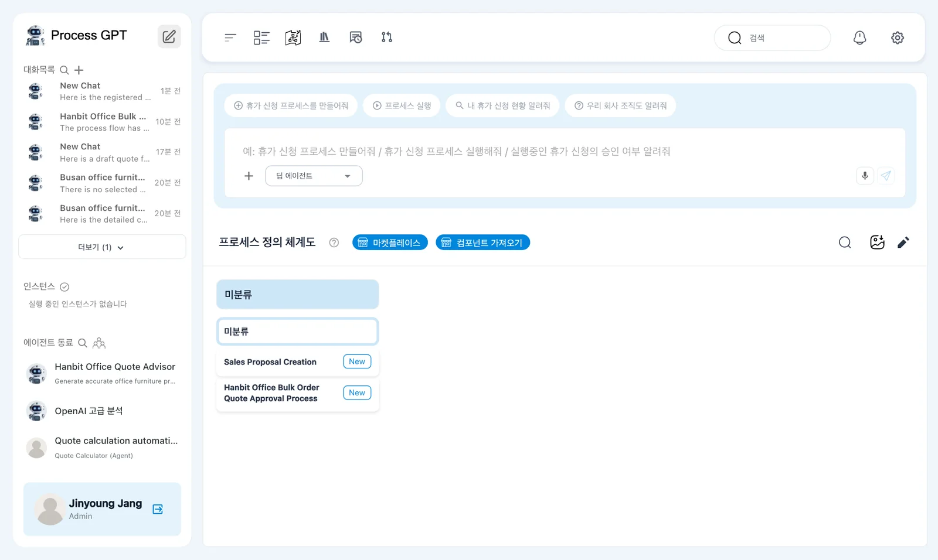938x560 pixels.
Task: Open the pull request compare icon
Action: (387, 37)
